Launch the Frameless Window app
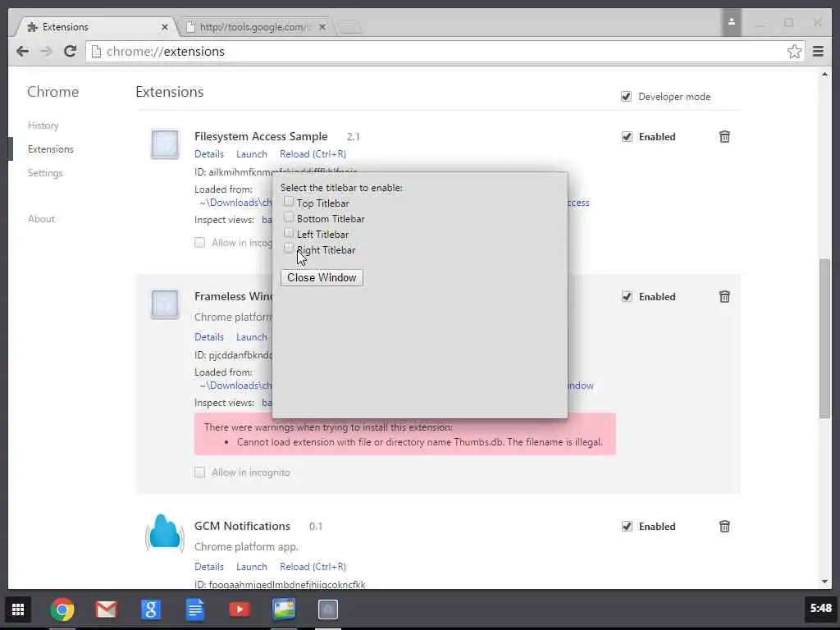 251,337
